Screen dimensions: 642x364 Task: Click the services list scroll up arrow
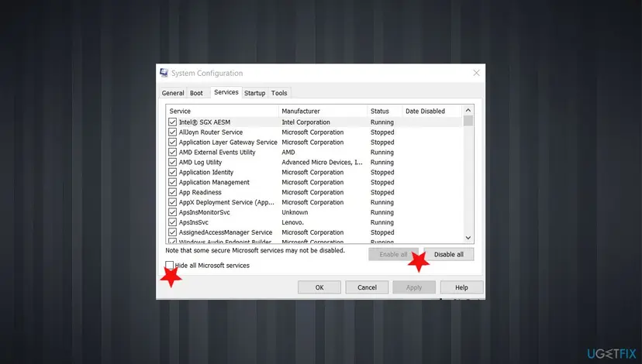click(468, 111)
